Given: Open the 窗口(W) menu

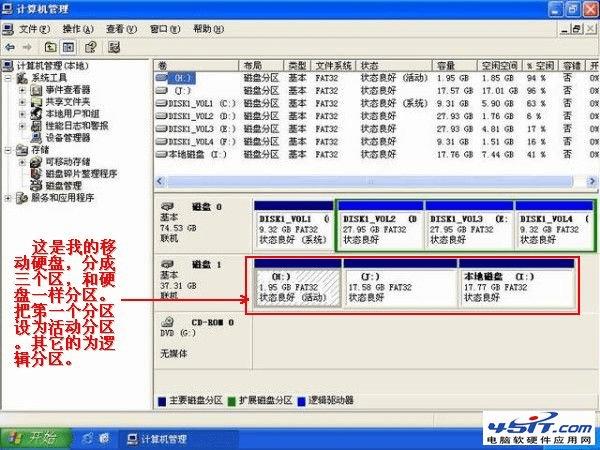Looking at the screenshot, I should (x=165, y=29).
